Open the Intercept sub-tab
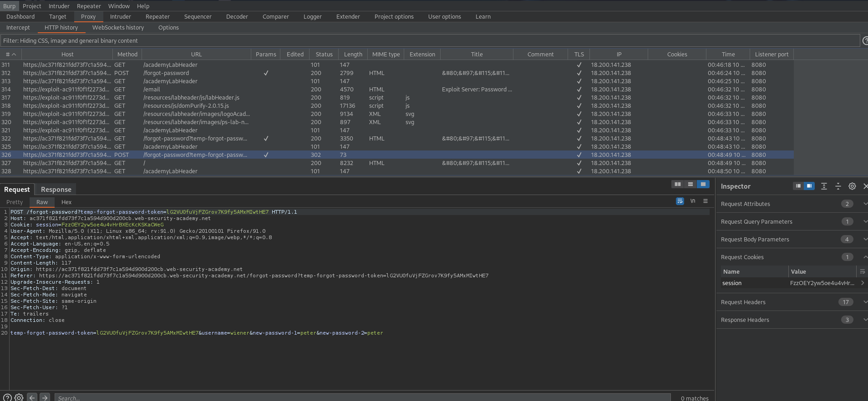Image resolution: width=868 pixels, height=401 pixels. (x=18, y=28)
